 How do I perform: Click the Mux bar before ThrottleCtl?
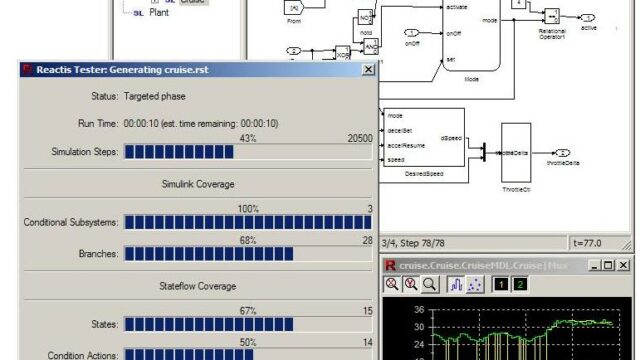pos(484,152)
